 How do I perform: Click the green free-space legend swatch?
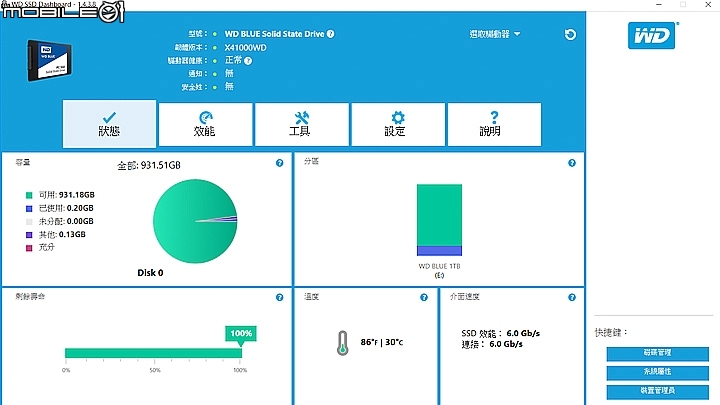click(x=29, y=195)
